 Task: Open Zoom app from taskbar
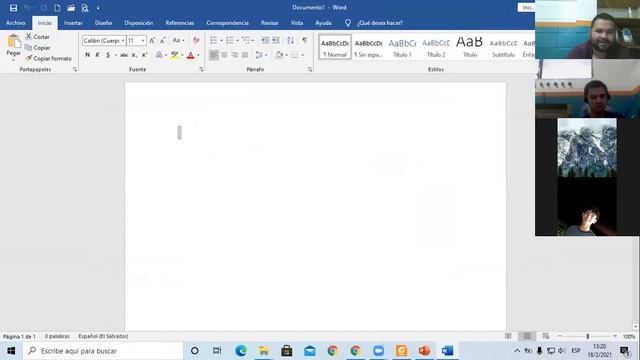pyautogui.click(x=378, y=351)
